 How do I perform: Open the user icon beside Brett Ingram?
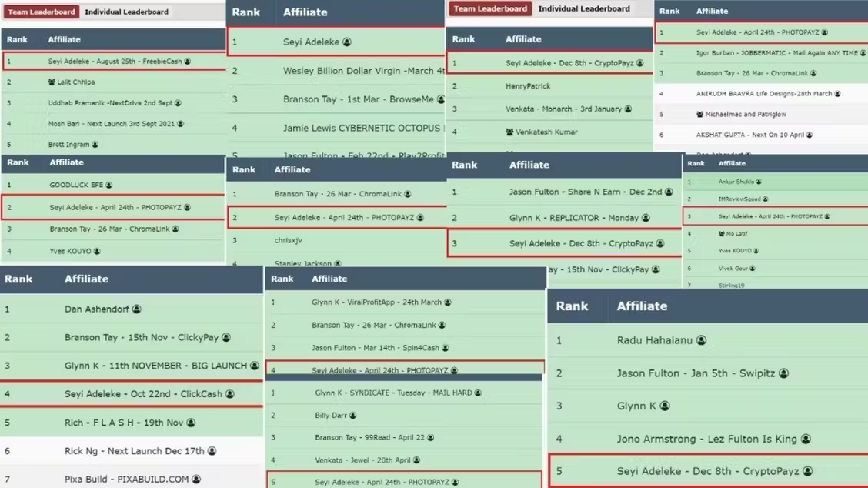pos(95,145)
